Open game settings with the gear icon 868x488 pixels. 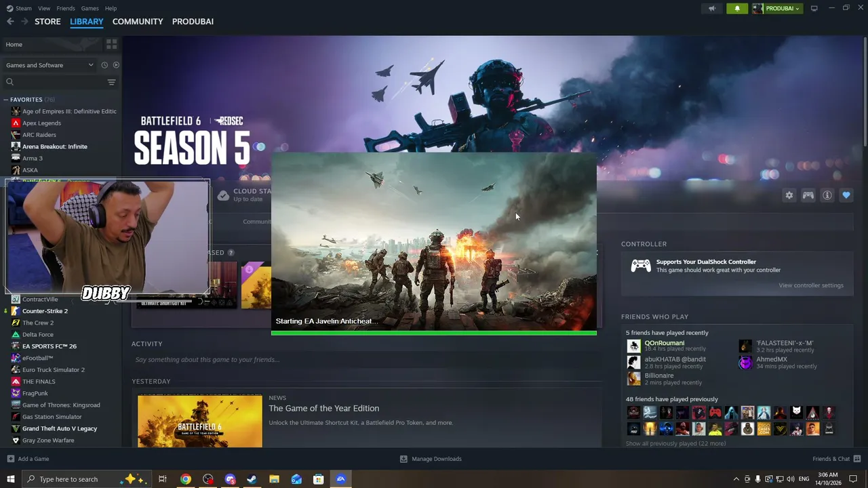(x=789, y=195)
